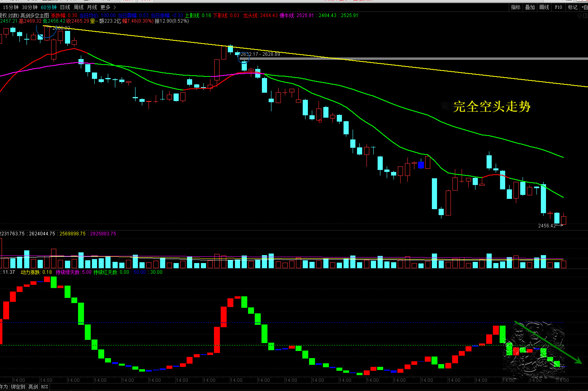Click the 下影线: 0.03 readout
The width and height of the screenshot is (588, 391).
coord(226,15)
